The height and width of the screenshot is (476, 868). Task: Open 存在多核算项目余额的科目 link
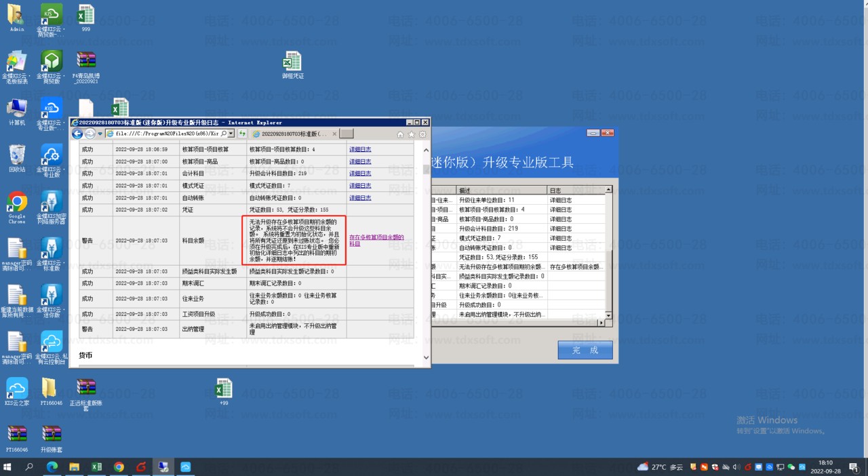(x=376, y=240)
